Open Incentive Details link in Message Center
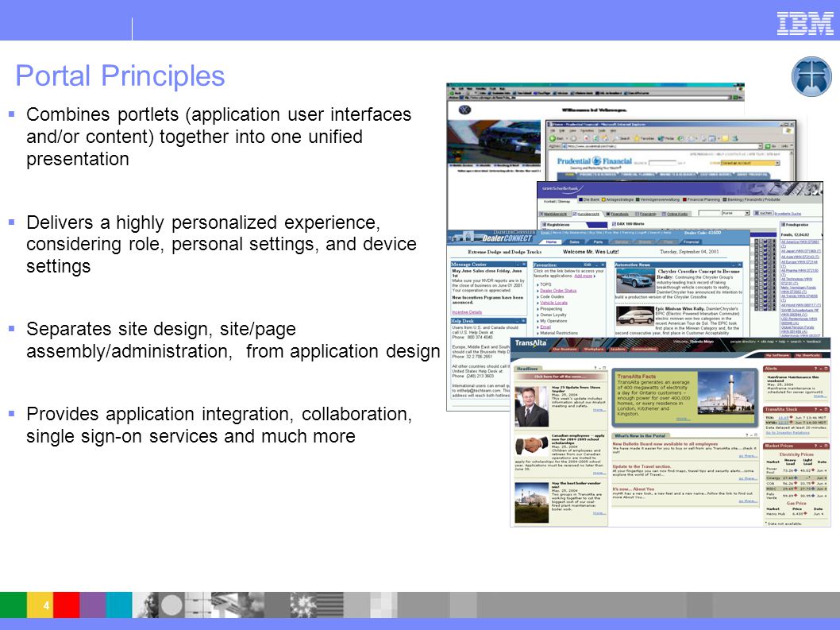840x630 pixels. (x=467, y=312)
